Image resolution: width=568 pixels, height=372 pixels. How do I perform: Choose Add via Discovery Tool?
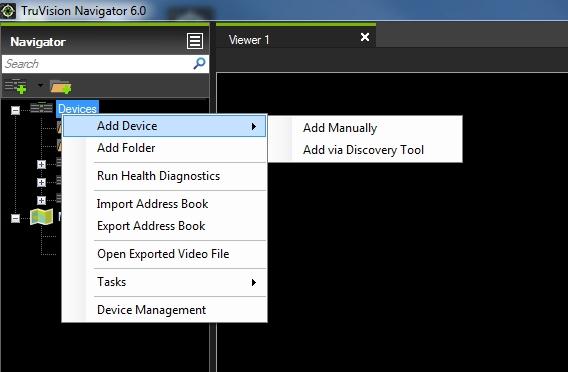[365, 150]
